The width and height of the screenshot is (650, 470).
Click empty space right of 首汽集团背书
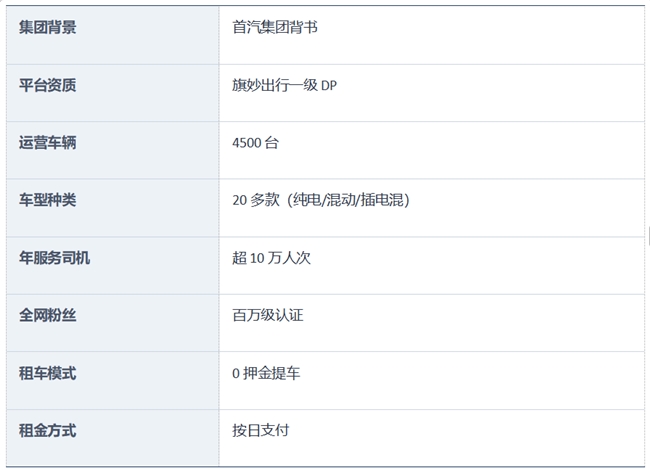(480, 27)
